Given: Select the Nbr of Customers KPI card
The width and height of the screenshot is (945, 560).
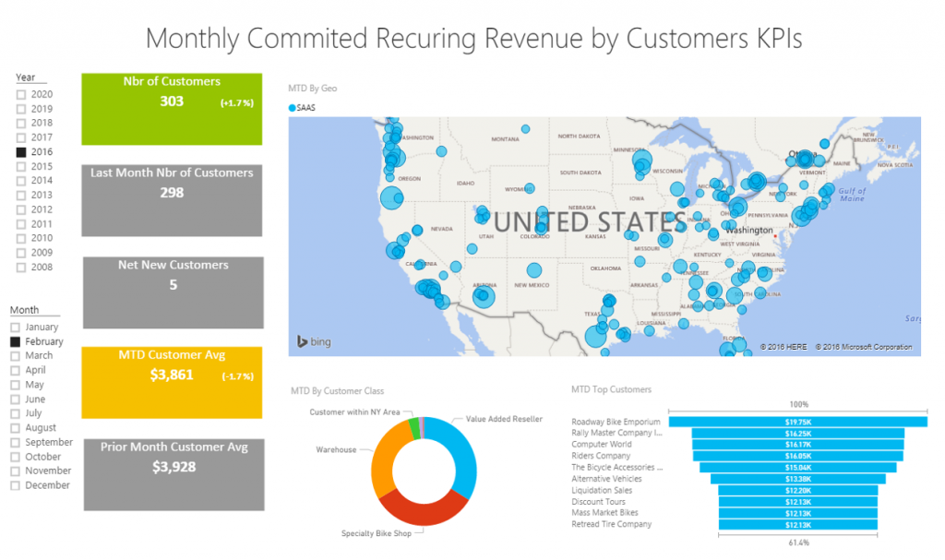Looking at the screenshot, I should coord(172,108).
